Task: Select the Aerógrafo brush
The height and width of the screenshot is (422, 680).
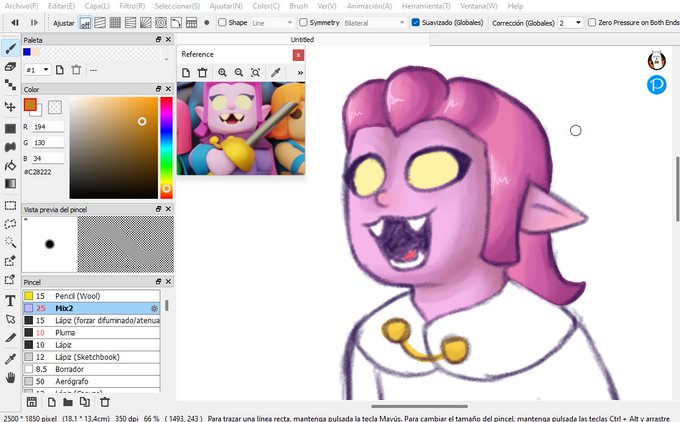Action: (92, 381)
